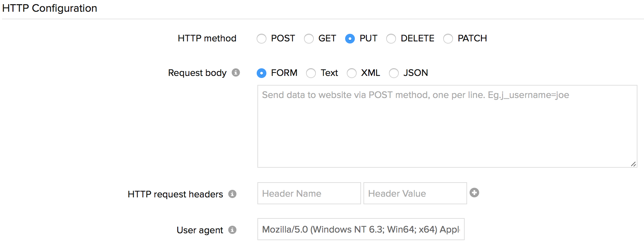Click the User agent info icon

click(233, 230)
